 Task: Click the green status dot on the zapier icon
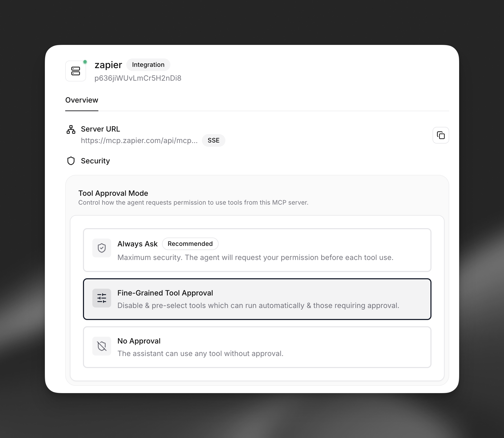pyautogui.click(x=85, y=61)
